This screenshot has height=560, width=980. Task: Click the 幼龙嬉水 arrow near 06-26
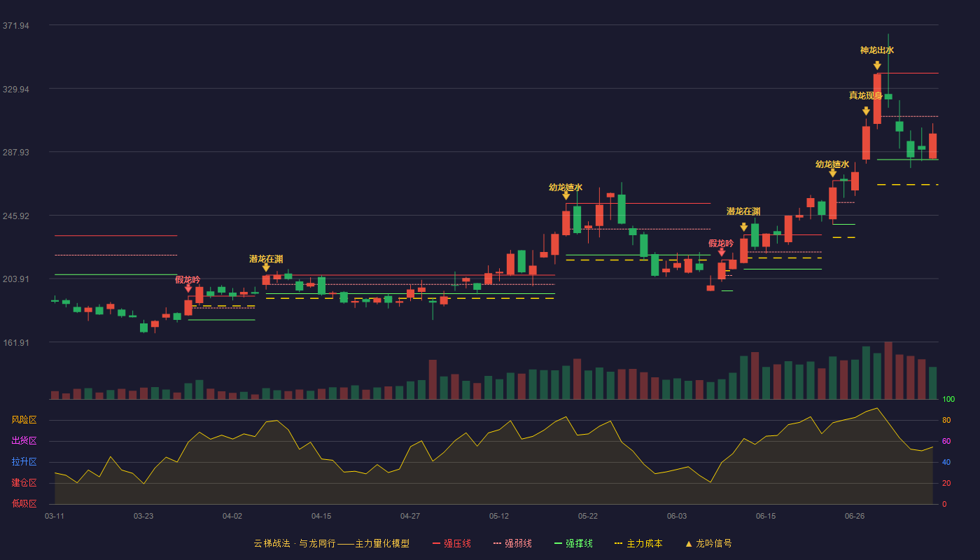pyautogui.click(x=832, y=173)
